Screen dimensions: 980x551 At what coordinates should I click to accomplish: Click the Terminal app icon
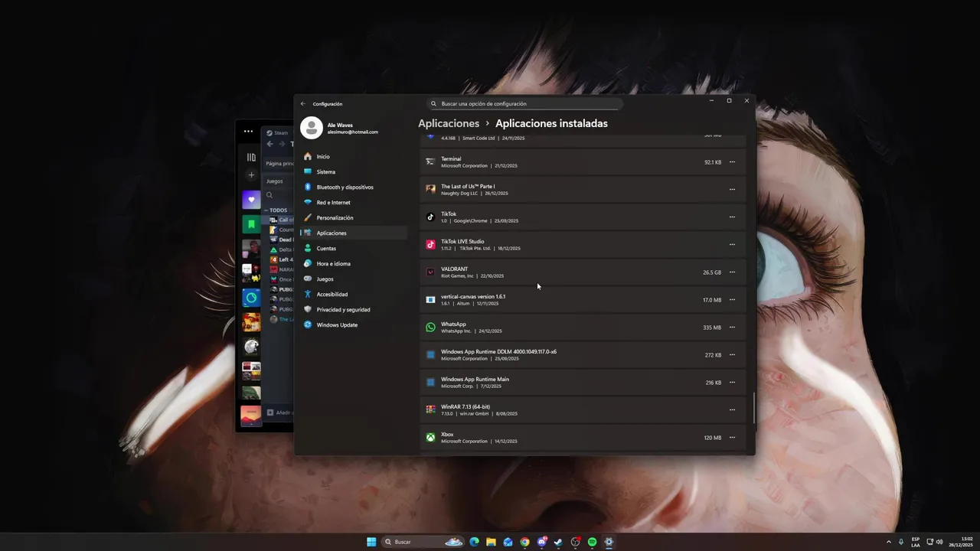(430, 162)
